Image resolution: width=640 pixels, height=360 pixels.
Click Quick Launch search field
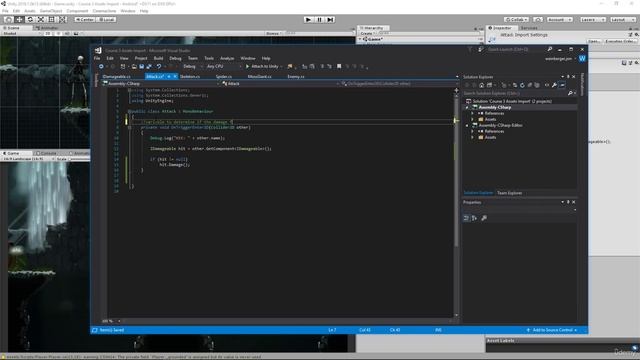coord(515,49)
